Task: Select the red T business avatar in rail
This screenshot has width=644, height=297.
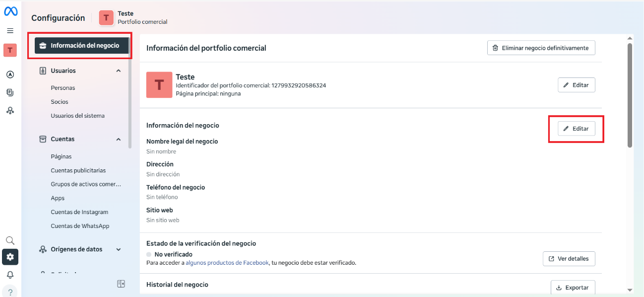Action: tap(10, 50)
